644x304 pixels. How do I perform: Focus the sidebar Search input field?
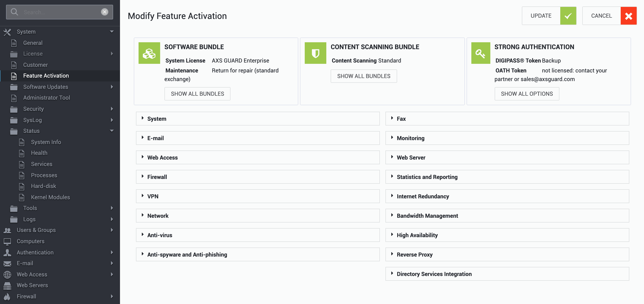point(60,12)
